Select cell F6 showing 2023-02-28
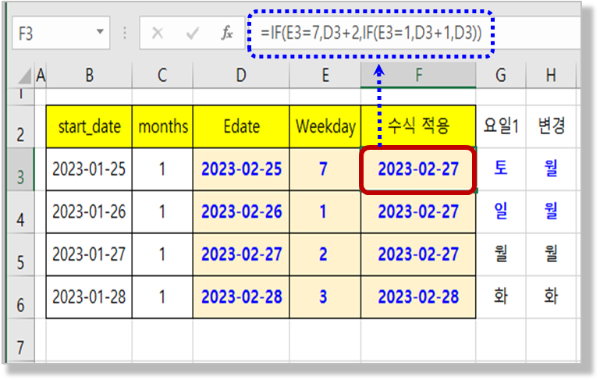The image size is (600, 380). click(x=418, y=297)
